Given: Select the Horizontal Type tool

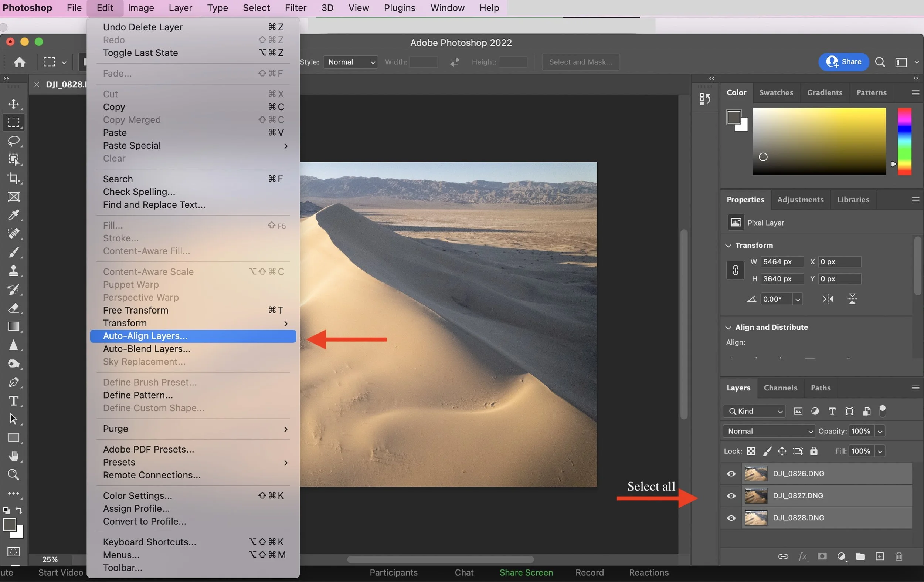Looking at the screenshot, I should [14, 400].
